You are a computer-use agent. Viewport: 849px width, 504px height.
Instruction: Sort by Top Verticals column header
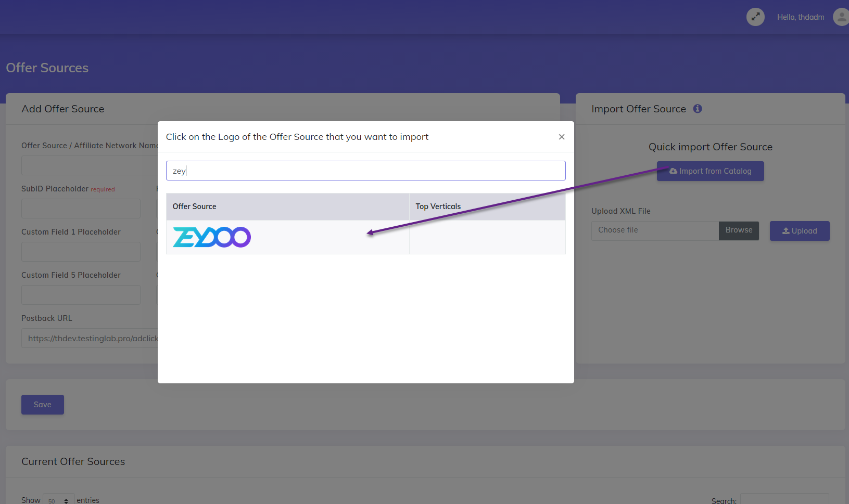(487, 206)
